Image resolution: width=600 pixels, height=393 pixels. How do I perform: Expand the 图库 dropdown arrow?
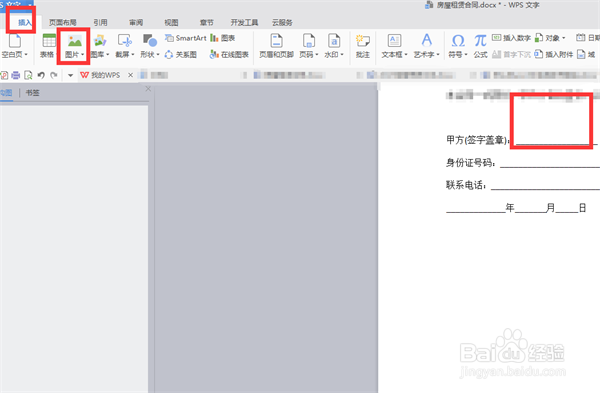coord(108,55)
